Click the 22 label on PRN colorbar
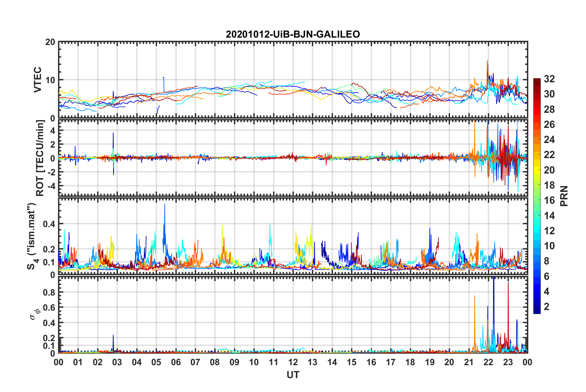The height and width of the screenshot is (392, 586). click(x=549, y=155)
